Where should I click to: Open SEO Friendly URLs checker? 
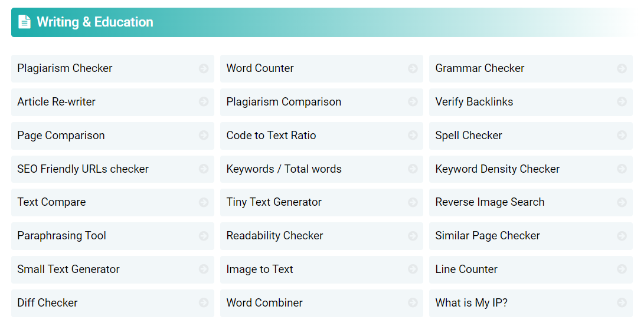[113, 169]
